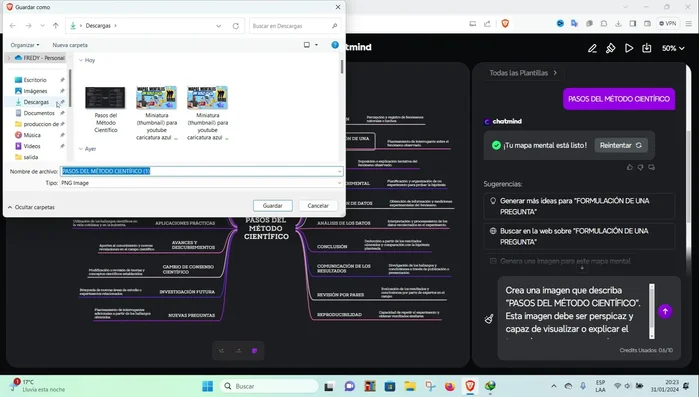This screenshot has height=397, width=699.
Task: Refresh the Descargas folder listing
Action: pyautogui.click(x=236, y=26)
